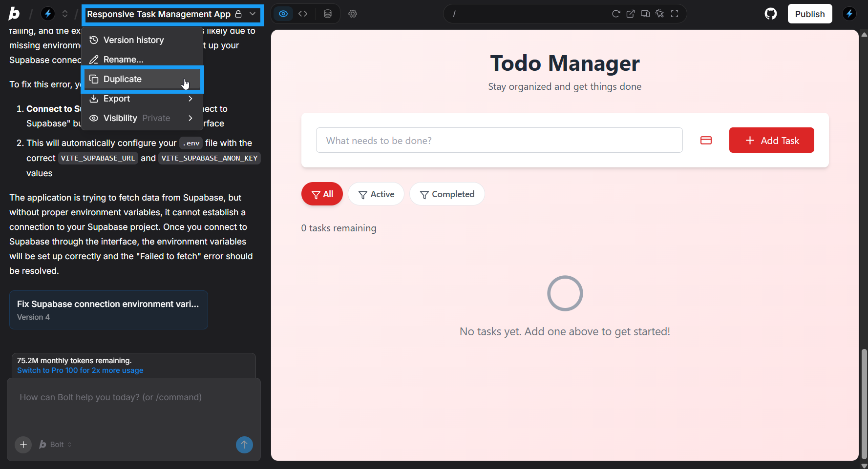Click the lock icon beside the project name

(x=238, y=14)
